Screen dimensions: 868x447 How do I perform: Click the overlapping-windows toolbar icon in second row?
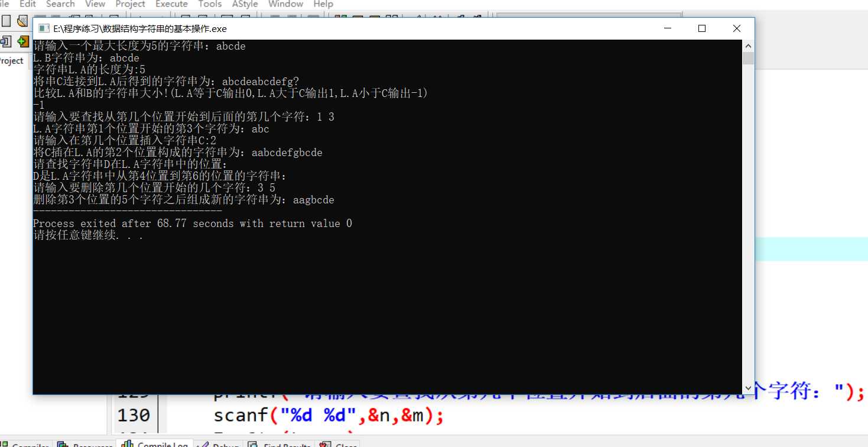pos(6,41)
